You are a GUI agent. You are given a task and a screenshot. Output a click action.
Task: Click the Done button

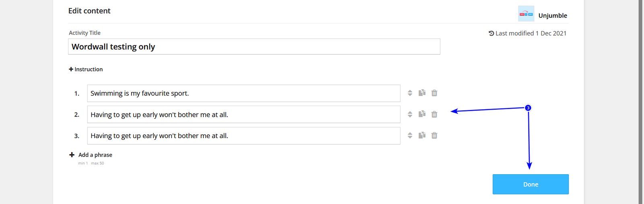pyautogui.click(x=530, y=184)
